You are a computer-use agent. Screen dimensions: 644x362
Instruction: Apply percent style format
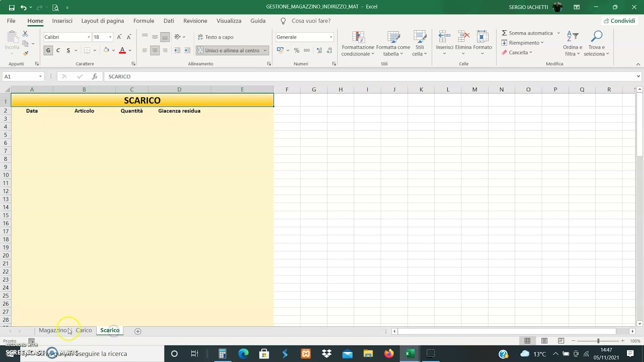(296, 50)
